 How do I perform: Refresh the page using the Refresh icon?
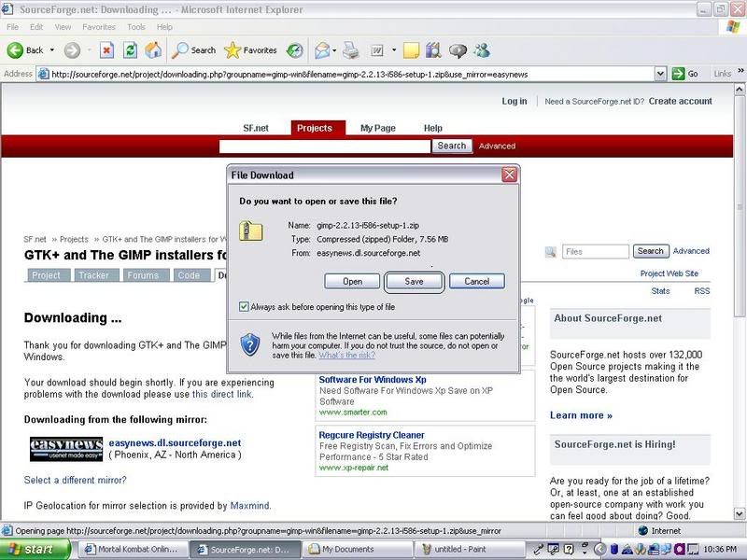click(x=130, y=50)
